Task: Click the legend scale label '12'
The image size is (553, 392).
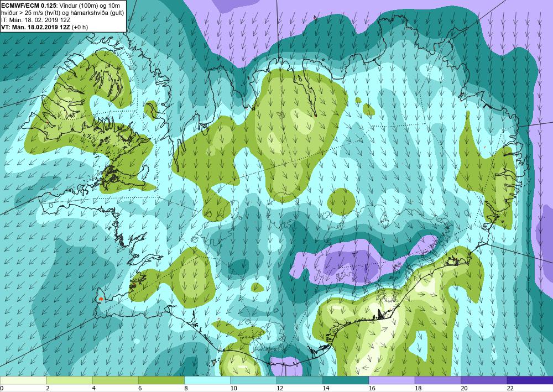Action: point(280,388)
